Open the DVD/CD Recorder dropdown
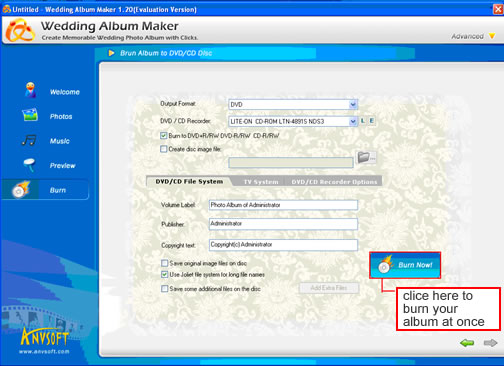The image size is (504, 366). 353,122
